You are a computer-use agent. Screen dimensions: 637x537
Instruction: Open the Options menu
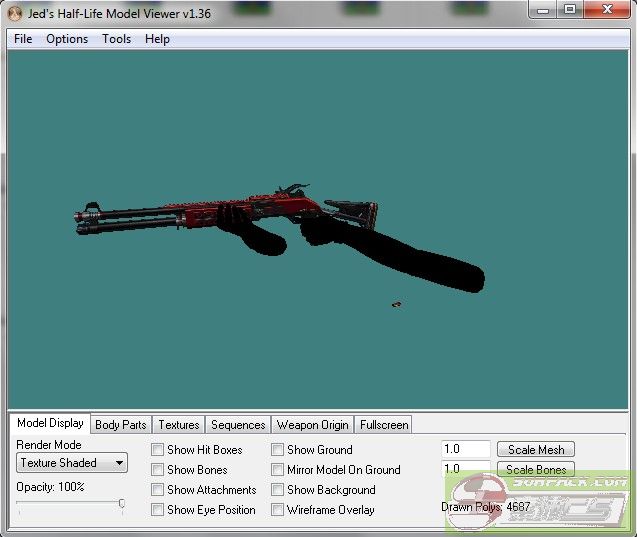click(x=67, y=39)
